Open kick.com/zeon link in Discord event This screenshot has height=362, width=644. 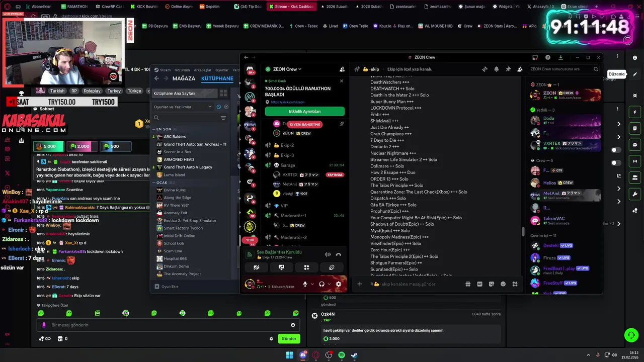[287, 102]
